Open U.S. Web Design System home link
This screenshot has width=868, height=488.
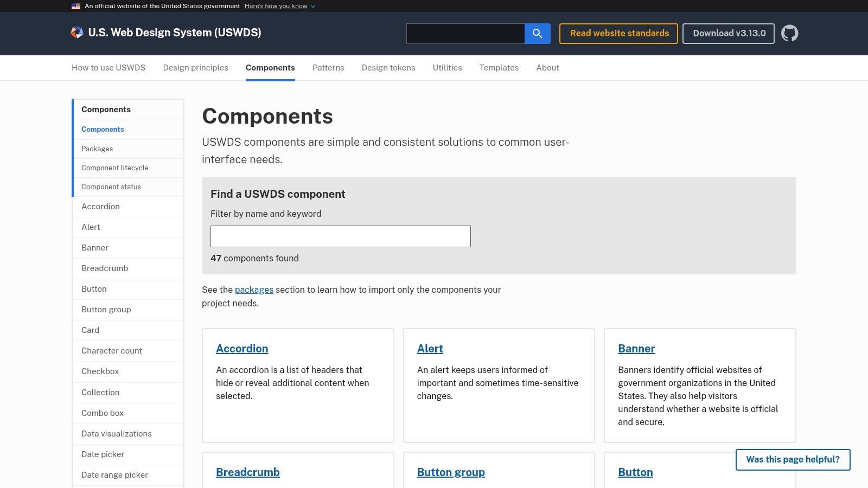pos(174,33)
